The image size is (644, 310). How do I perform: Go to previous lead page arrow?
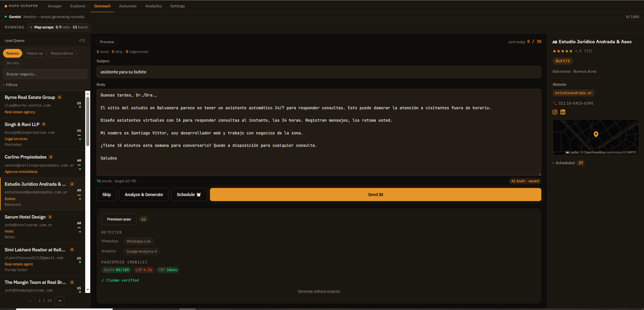31,301
